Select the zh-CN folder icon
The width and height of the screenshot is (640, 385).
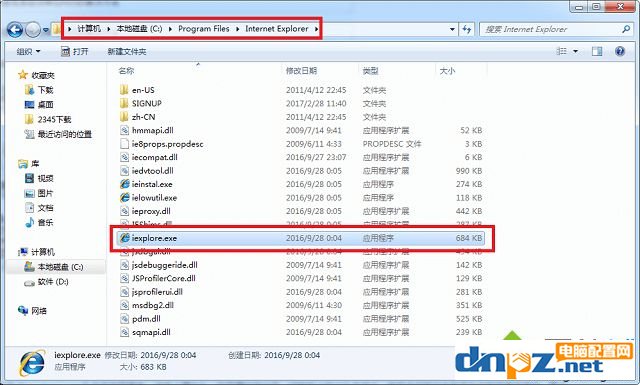[124, 117]
